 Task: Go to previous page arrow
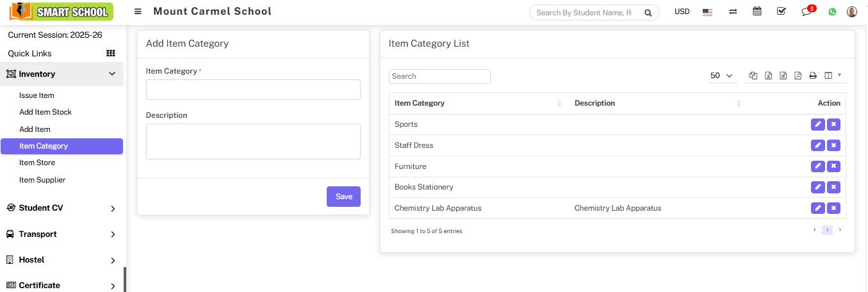point(814,230)
